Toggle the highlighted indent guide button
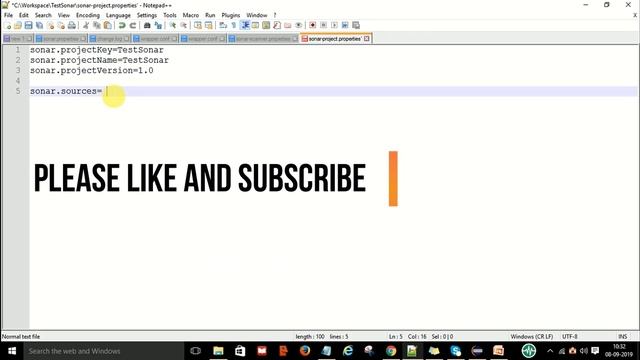This screenshot has width=640, height=360. (245, 25)
